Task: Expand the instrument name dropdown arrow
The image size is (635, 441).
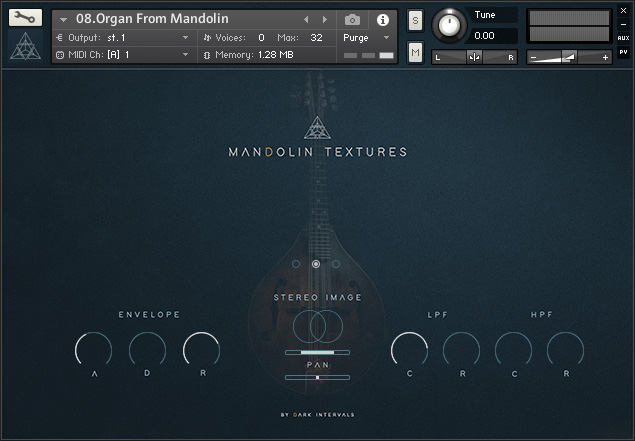Action: coord(63,19)
